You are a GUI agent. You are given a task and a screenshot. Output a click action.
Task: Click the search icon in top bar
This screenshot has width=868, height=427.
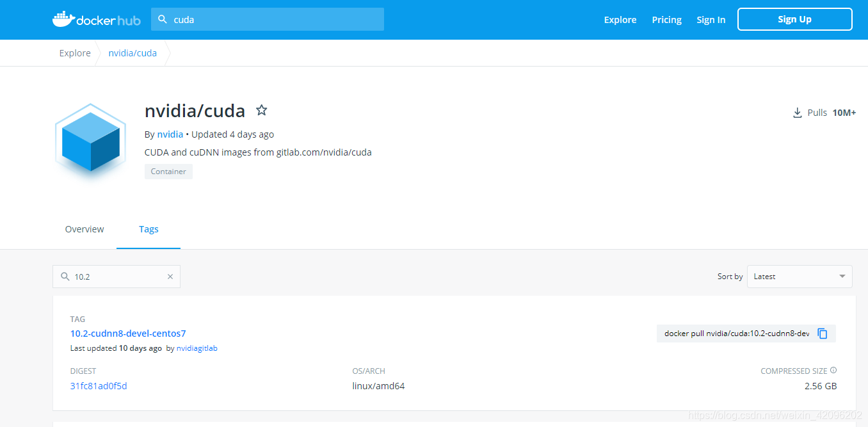point(161,19)
